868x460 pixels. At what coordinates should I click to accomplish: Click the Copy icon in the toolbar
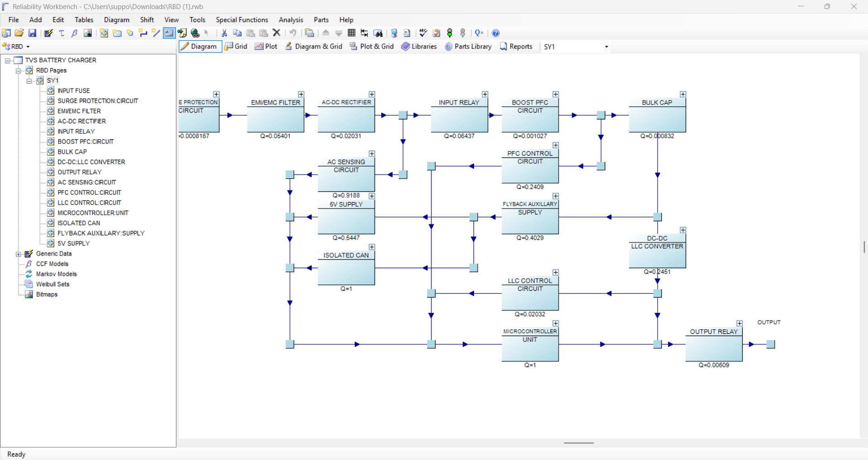(237, 33)
